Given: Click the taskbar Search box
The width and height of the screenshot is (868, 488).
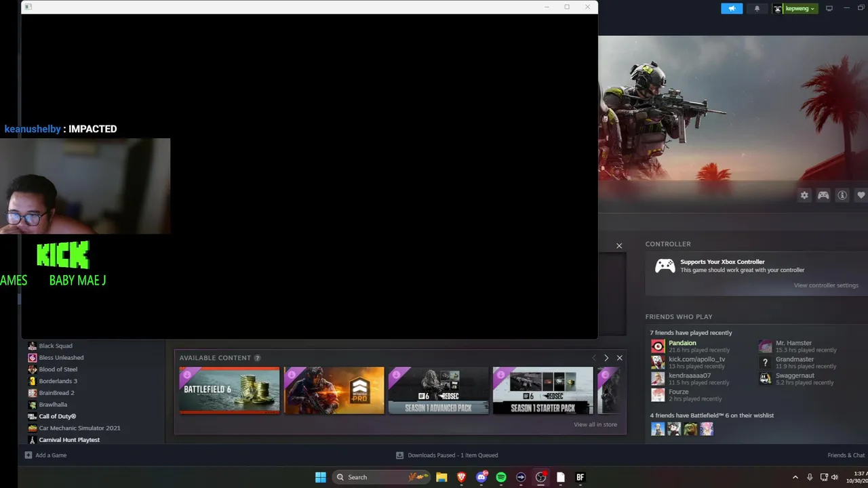Looking at the screenshot, I should 382,477.
